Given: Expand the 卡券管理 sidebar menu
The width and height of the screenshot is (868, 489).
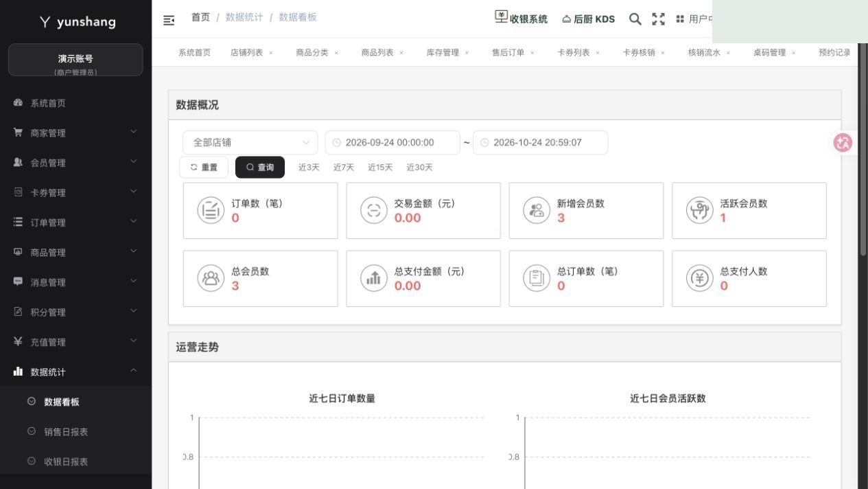Looking at the screenshot, I should point(75,192).
